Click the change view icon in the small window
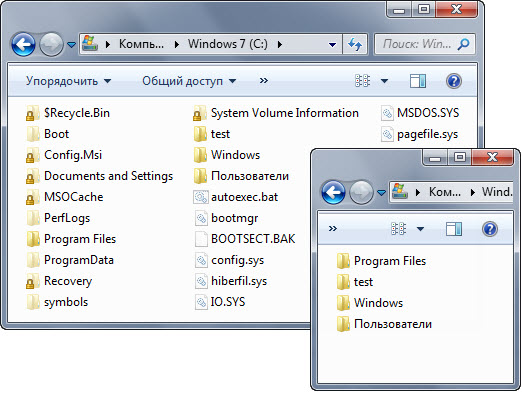The width and height of the screenshot is (522, 397). (398, 229)
